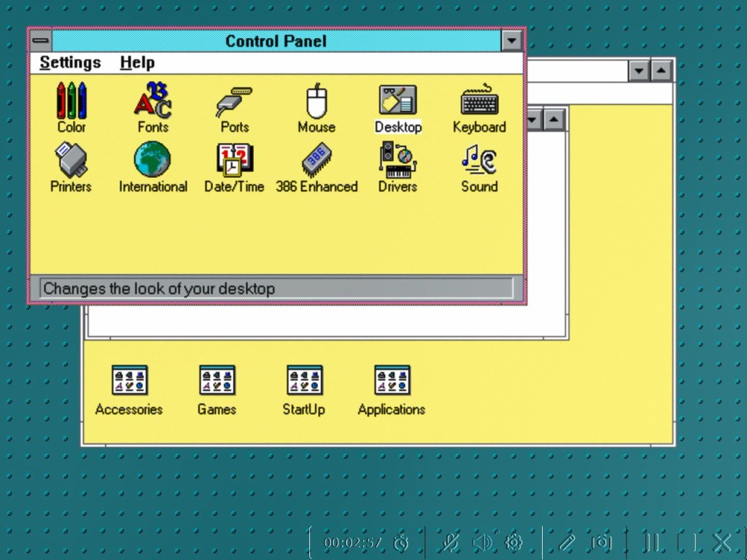Open the recording settings gear icon
The width and height of the screenshot is (747, 560).
(514, 542)
